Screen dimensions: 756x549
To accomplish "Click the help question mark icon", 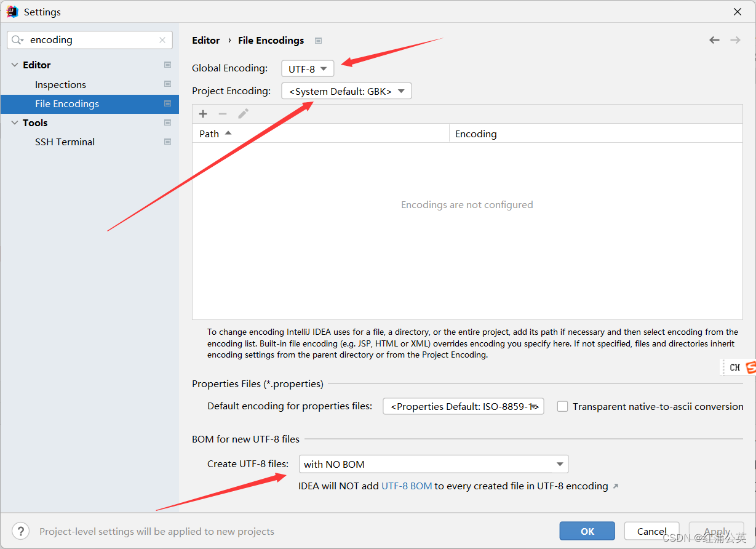I will (20, 531).
